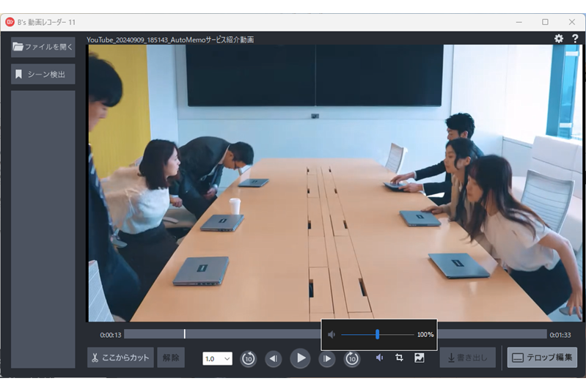
Task: Open help via question mark icon
Action: click(575, 38)
